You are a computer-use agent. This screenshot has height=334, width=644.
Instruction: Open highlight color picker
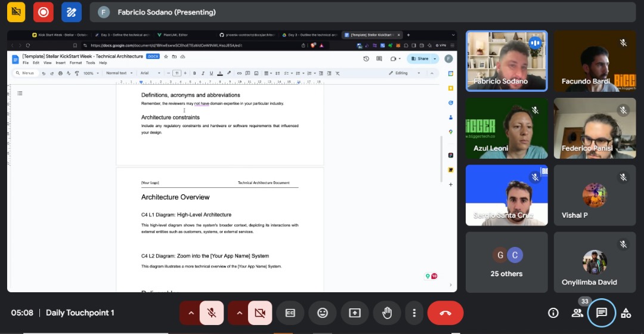click(x=229, y=73)
